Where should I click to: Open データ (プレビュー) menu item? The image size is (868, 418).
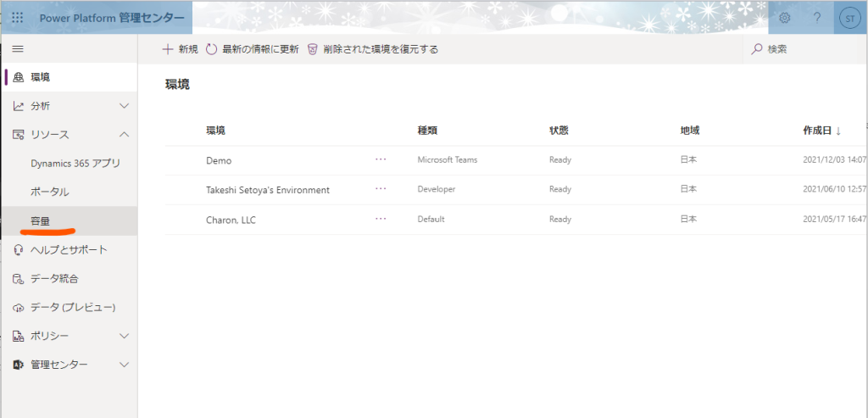coord(69,307)
